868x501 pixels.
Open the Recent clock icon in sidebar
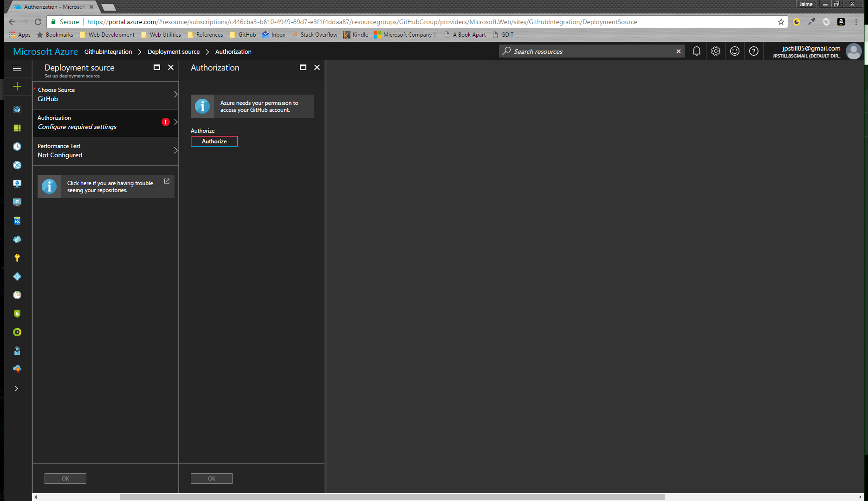(17, 147)
